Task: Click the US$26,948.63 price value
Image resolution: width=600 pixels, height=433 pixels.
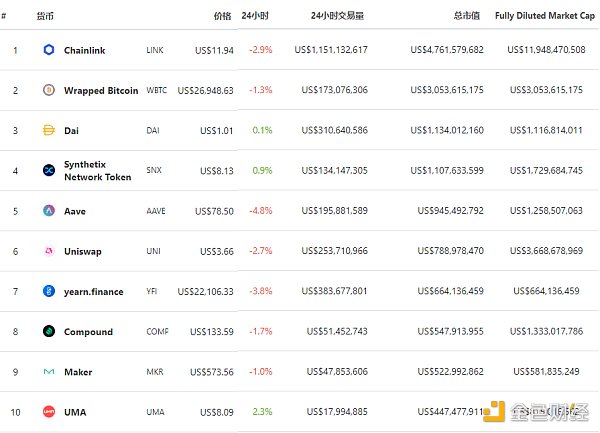Action: pos(205,91)
